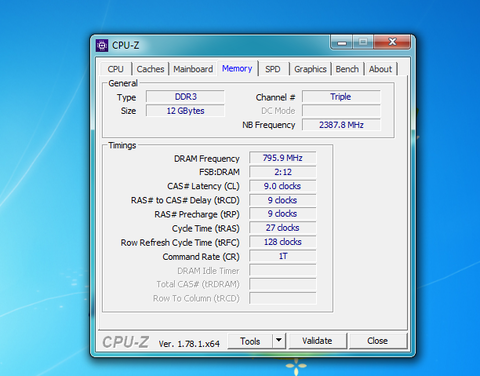Screen dimensions: 480x376
Task: Select the Memory tab
Action: point(237,68)
